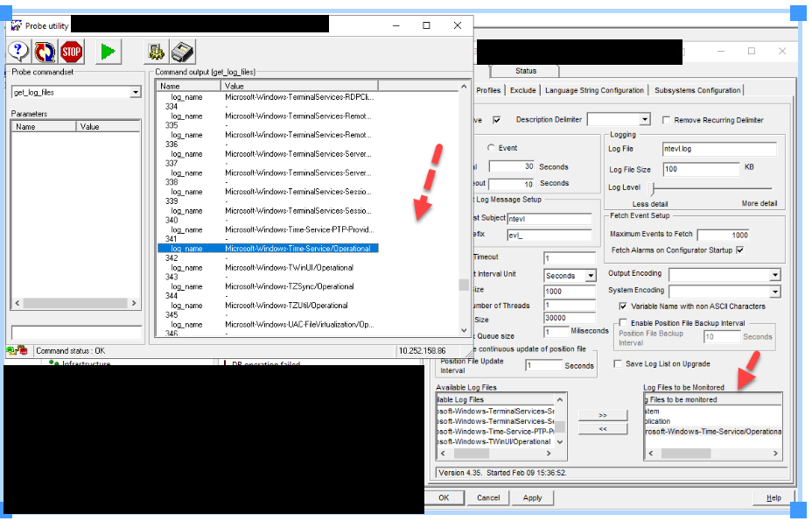Remove monitored log with << button
This screenshot has width=812, height=521.
[x=602, y=429]
